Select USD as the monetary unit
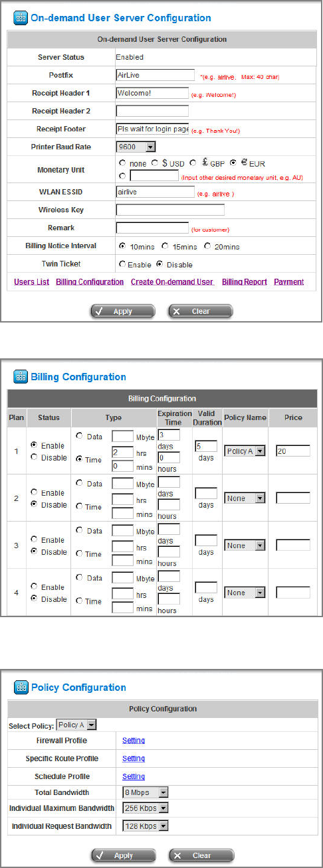 pos(155,163)
